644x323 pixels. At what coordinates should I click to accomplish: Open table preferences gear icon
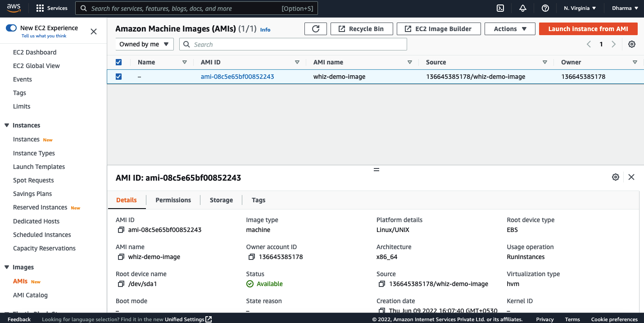click(x=632, y=44)
